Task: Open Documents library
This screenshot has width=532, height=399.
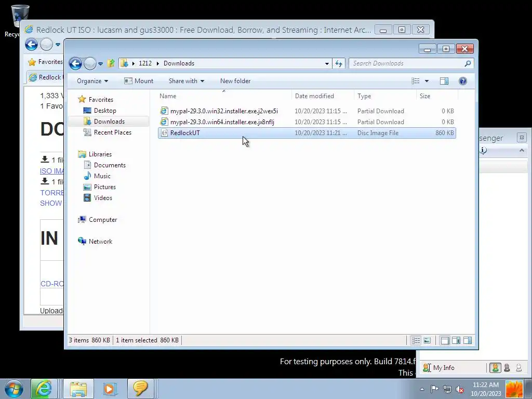Action: pos(110,165)
